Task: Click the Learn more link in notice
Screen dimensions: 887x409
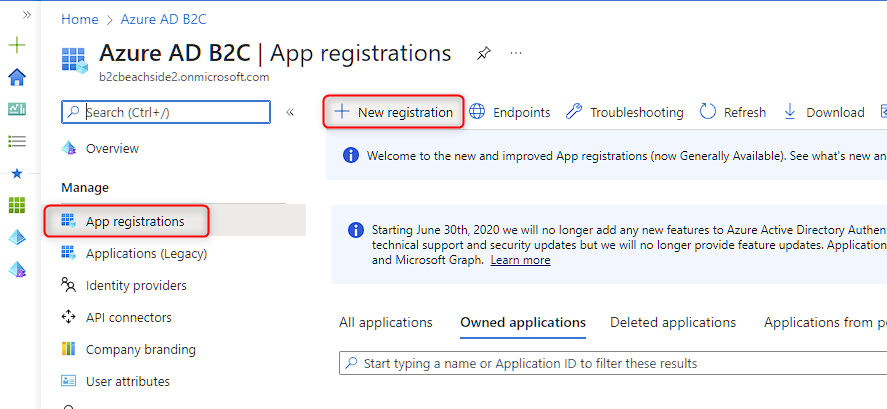Action: pyautogui.click(x=520, y=260)
